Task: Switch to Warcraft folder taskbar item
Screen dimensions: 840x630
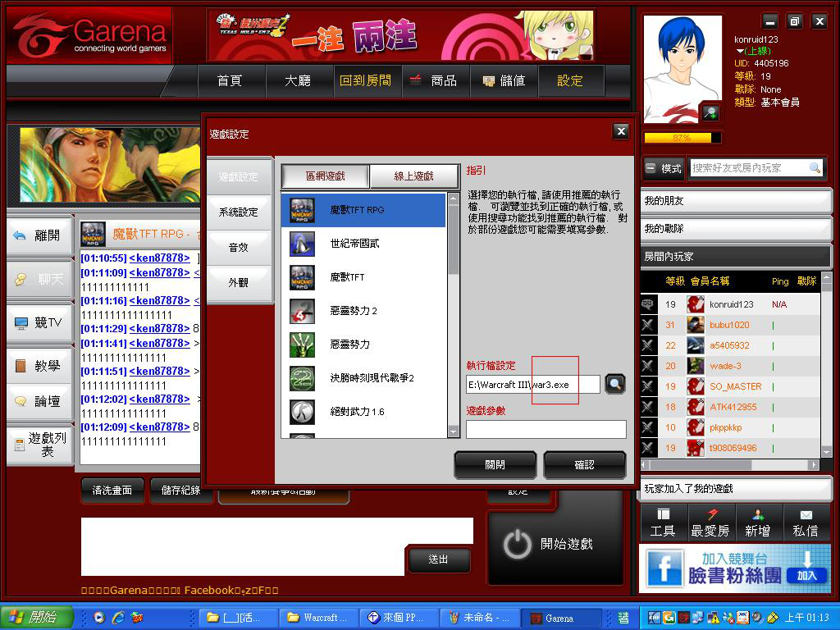Action: (x=318, y=618)
